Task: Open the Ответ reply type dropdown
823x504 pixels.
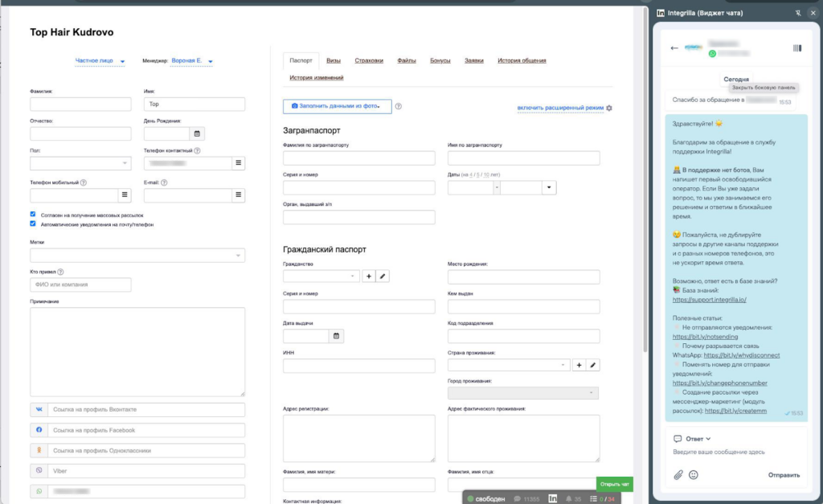Action: 693,439
